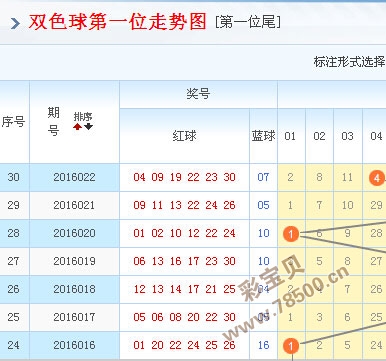Select issue number 2016019
The width and height of the screenshot is (386, 361).
[x=74, y=261]
